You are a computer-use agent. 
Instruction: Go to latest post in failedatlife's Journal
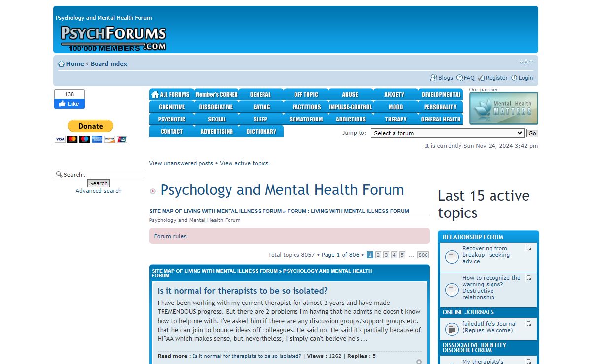(529, 324)
